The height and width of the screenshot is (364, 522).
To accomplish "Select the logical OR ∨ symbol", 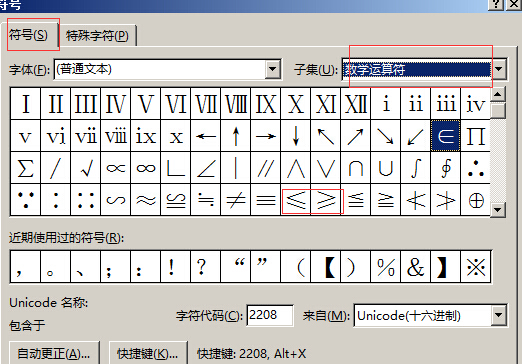I will [326, 168].
